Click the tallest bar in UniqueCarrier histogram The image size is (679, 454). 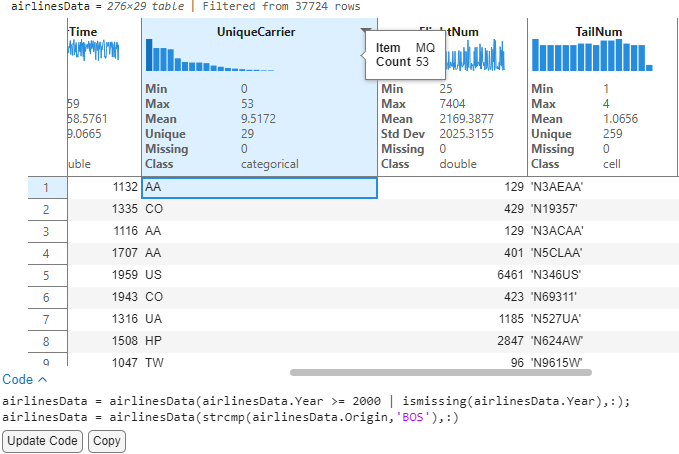click(x=151, y=55)
